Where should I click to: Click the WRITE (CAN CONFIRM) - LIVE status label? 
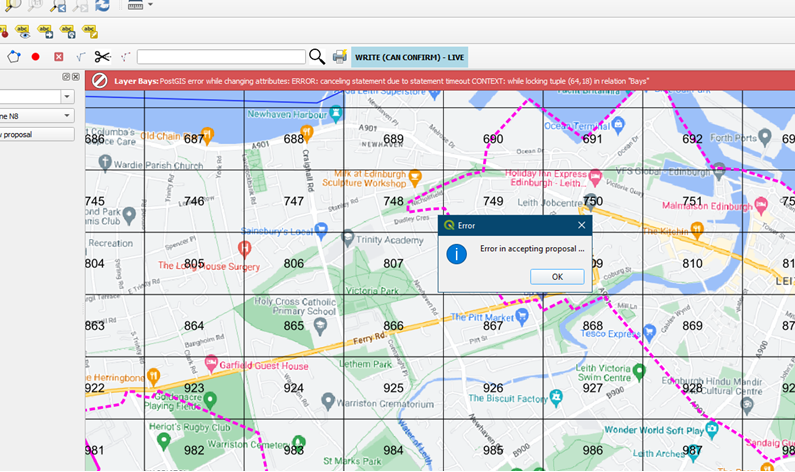point(409,57)
